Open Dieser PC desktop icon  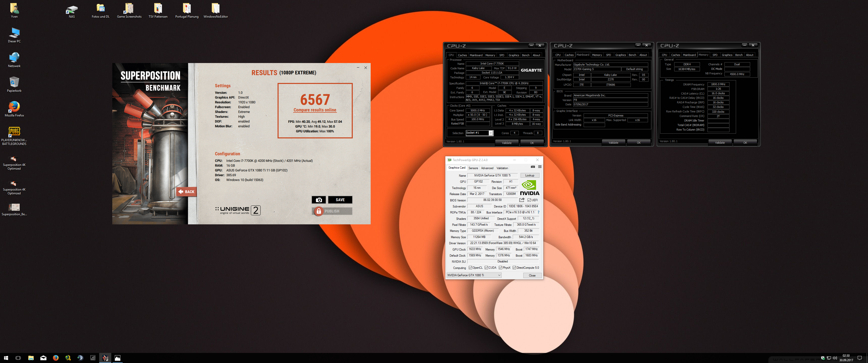click(x=14, y=35)
